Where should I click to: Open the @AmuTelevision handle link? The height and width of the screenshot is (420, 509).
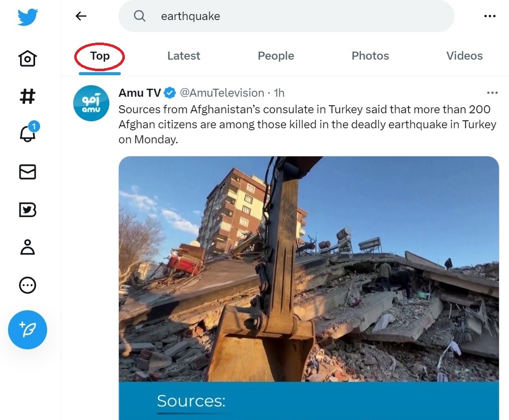(222, 93)
